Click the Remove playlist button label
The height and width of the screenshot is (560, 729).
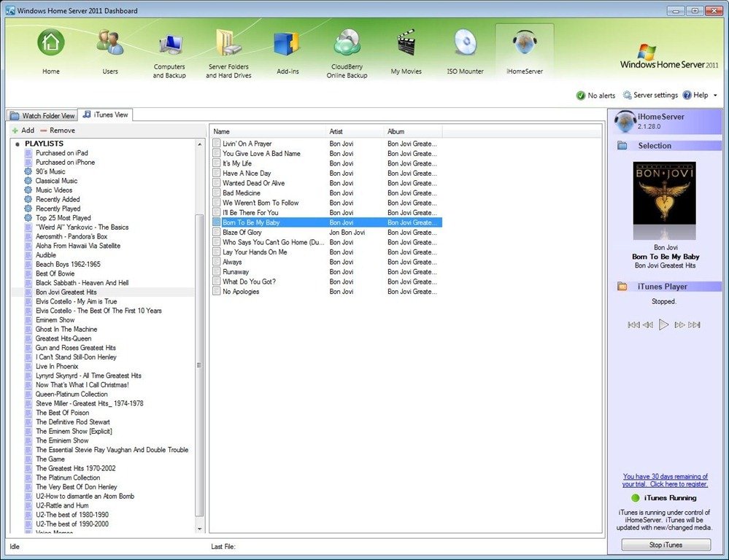[x=62, y=131]
